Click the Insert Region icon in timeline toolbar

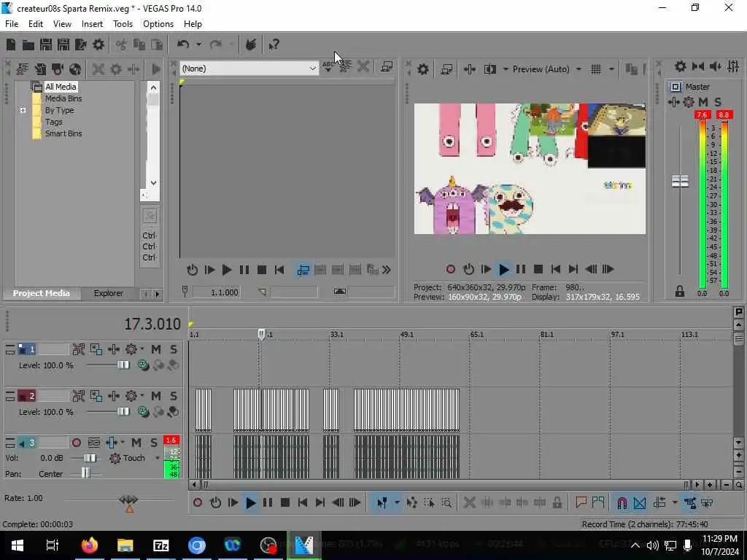pyautogui.click(x=598, y=503)
